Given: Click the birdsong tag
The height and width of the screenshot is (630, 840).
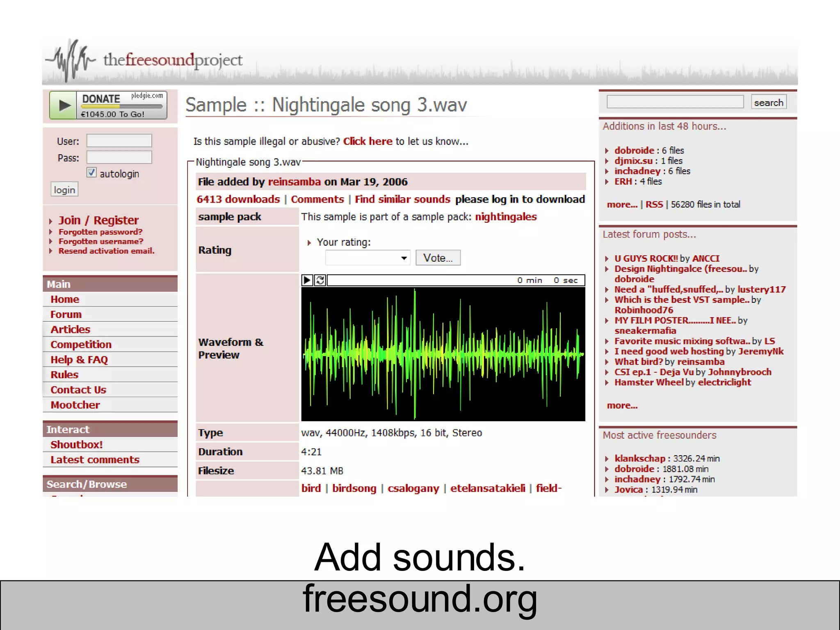Looking at the screenshot, I should pyautogui.click(x=354, y=488).
